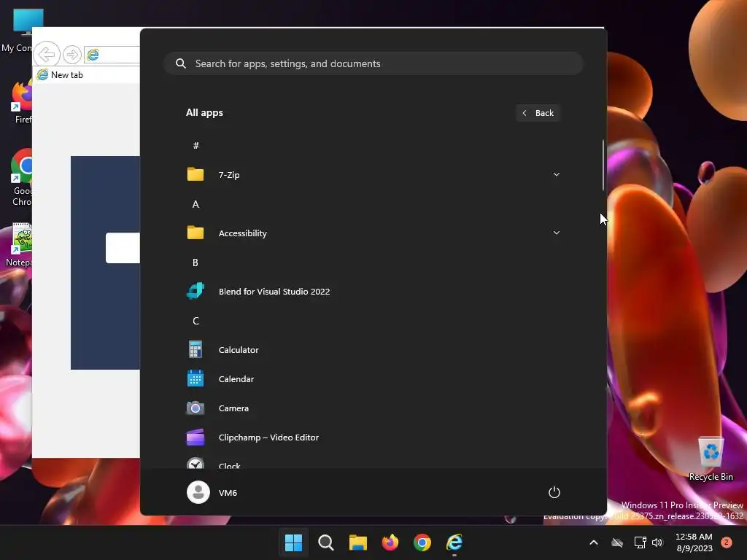747x560 pixels.
Task: Jump to apps via the # header
Action: click(196, 145)
